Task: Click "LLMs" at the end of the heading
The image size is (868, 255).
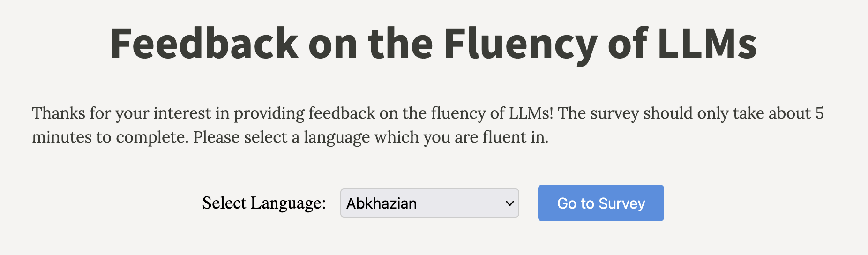Action: 707,44
